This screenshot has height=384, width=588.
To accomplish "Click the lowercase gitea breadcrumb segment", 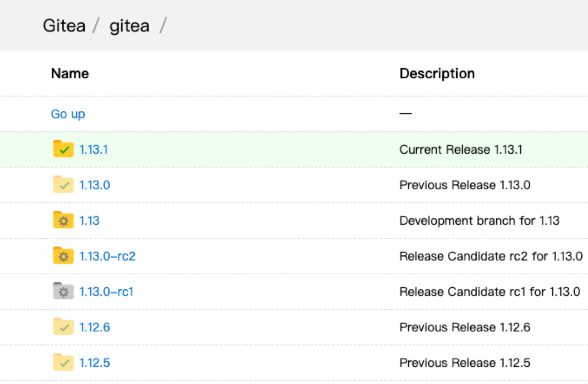I will pyautogui.click(x=130, y=26).
